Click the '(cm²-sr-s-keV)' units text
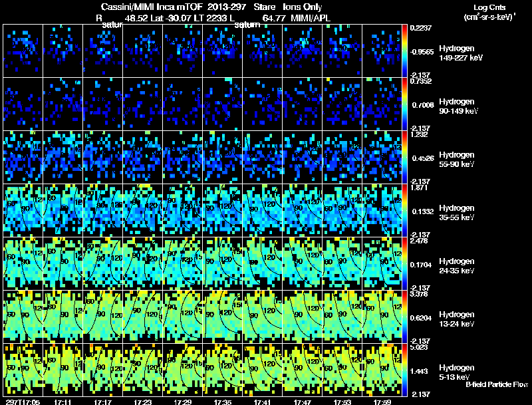 tap(488, 17)
